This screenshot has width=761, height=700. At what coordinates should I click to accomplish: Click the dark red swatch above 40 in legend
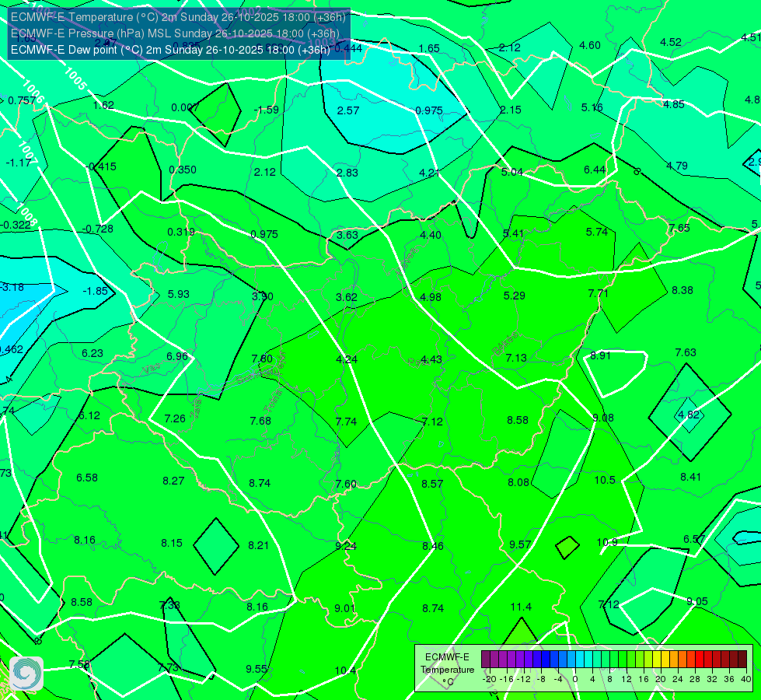pos(742,660)
